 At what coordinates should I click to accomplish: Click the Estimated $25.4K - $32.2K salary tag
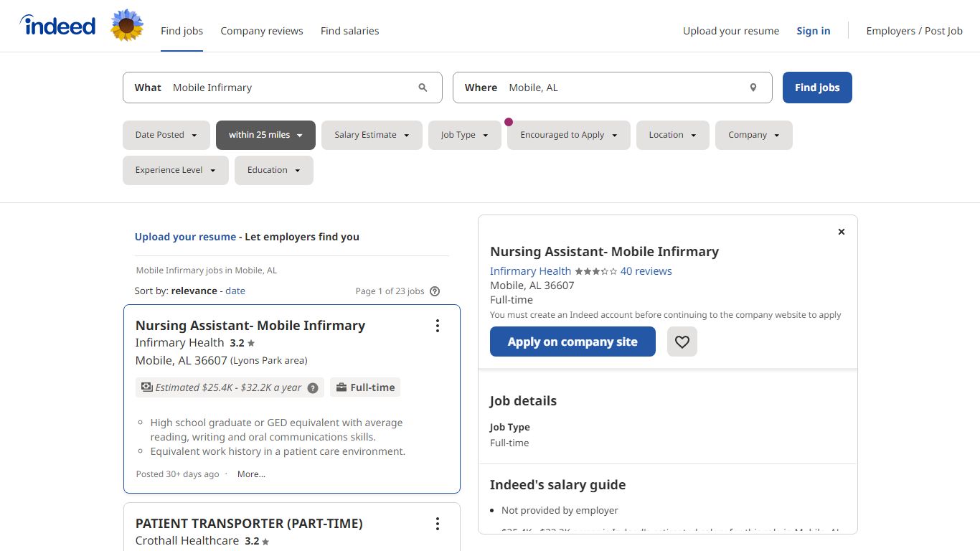(230, 387)
